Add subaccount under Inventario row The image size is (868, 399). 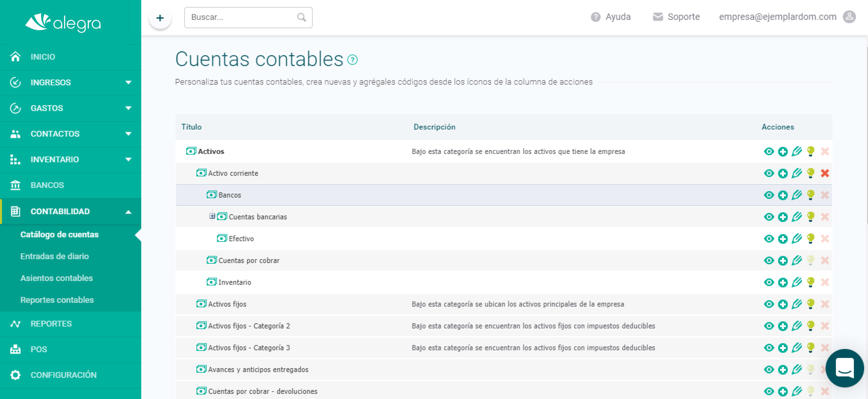click(783, 283)
